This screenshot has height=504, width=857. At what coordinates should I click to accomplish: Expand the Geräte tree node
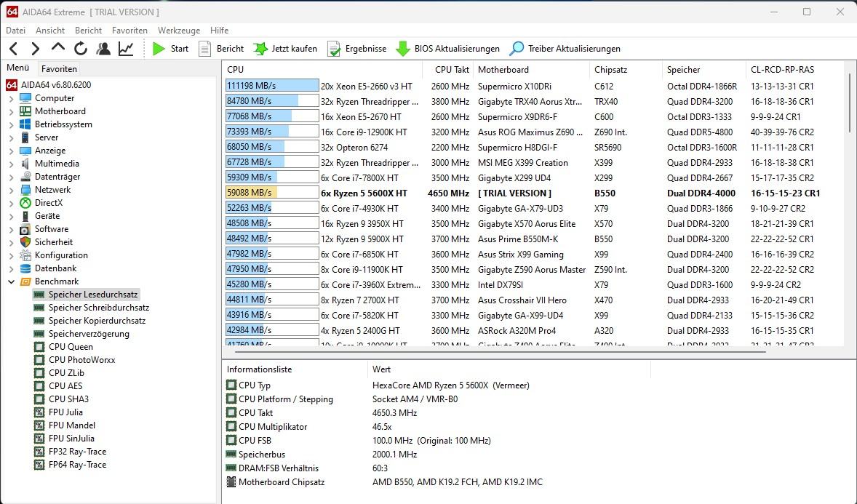point(11,217)
